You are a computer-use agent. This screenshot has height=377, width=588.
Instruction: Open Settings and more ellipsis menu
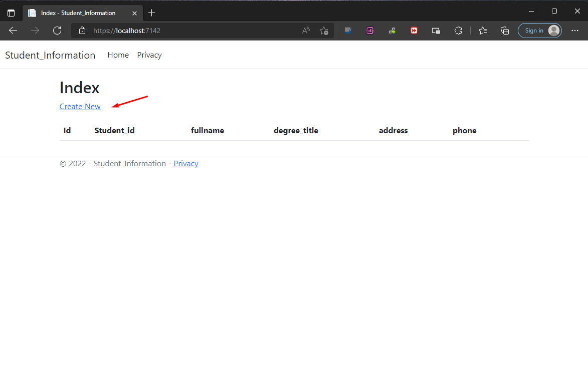pyautogui.click(x=575, y=31)
